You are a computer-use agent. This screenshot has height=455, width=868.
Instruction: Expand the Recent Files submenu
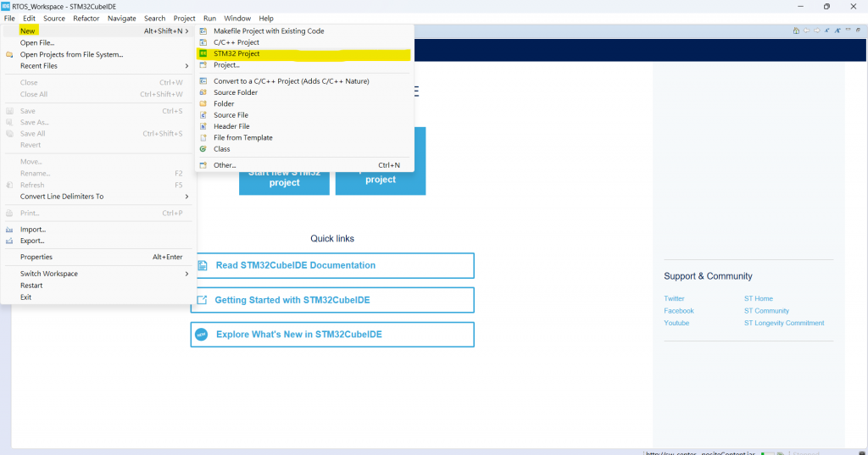pyautogui.click(x=187, y=66)
